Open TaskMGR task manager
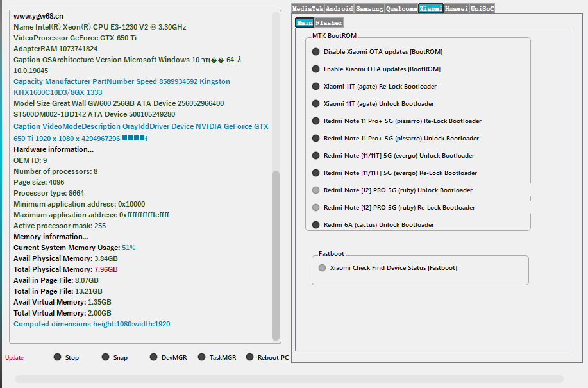This screenshot has width=588, height=388. coord(217,357)
